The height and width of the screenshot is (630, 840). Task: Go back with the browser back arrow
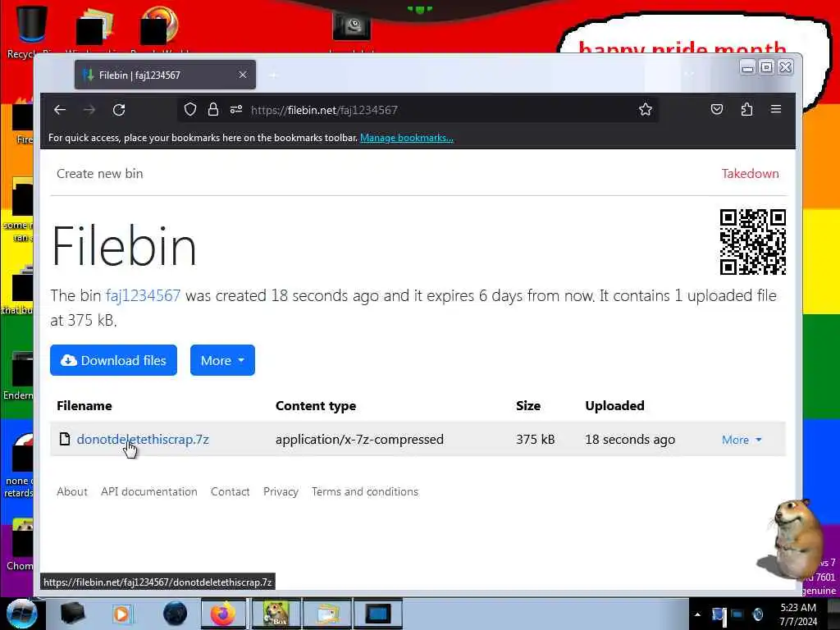[x=60, y=110]
